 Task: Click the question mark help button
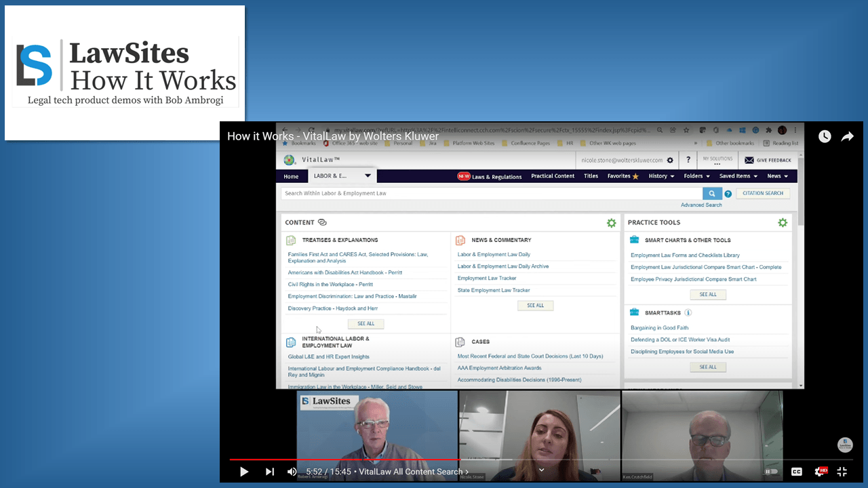coord(688,161)
